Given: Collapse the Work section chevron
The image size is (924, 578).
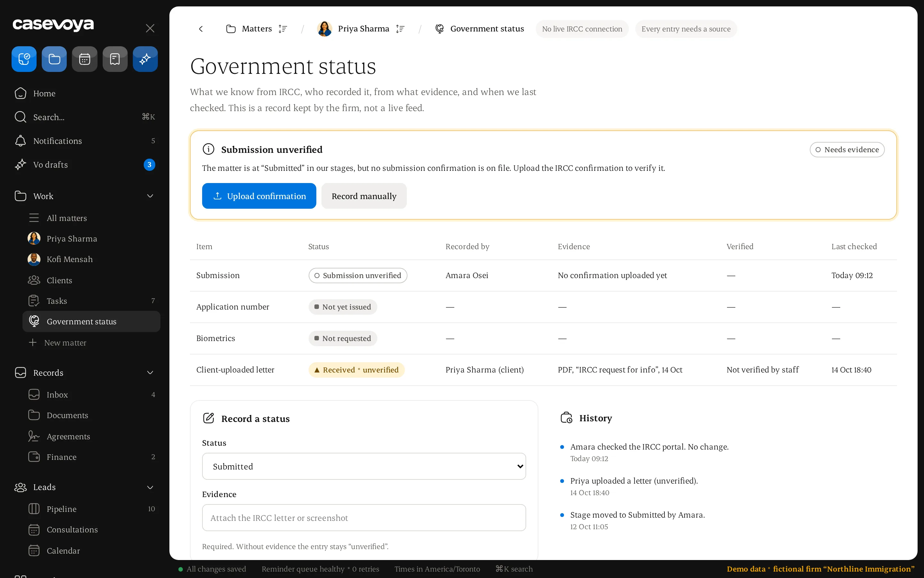Looking at the screenshot, I should [x=150, y=196].
